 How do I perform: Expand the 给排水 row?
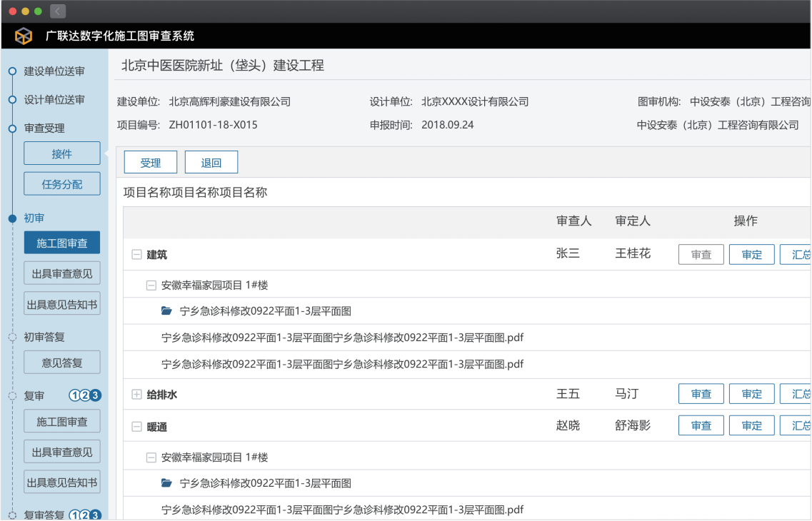tap(136, 395)
